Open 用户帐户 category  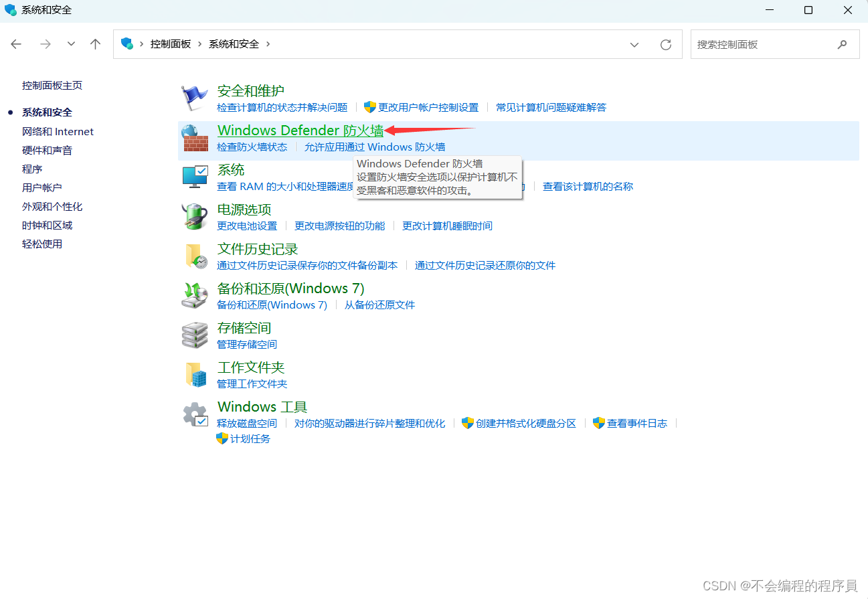click(42, 188)
